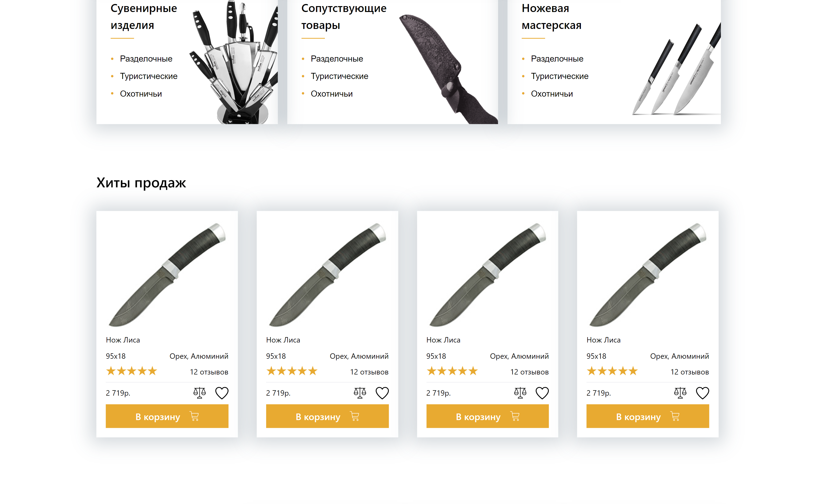Click heart icon on fourth knife card
Screen dimensions: 815x504
point(702,393)
